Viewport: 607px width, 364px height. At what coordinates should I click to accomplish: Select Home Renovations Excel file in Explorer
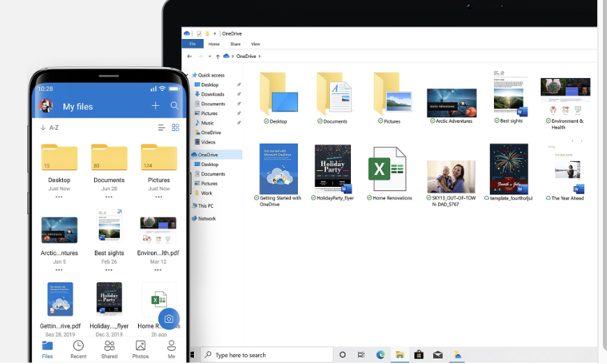[389, 174]
